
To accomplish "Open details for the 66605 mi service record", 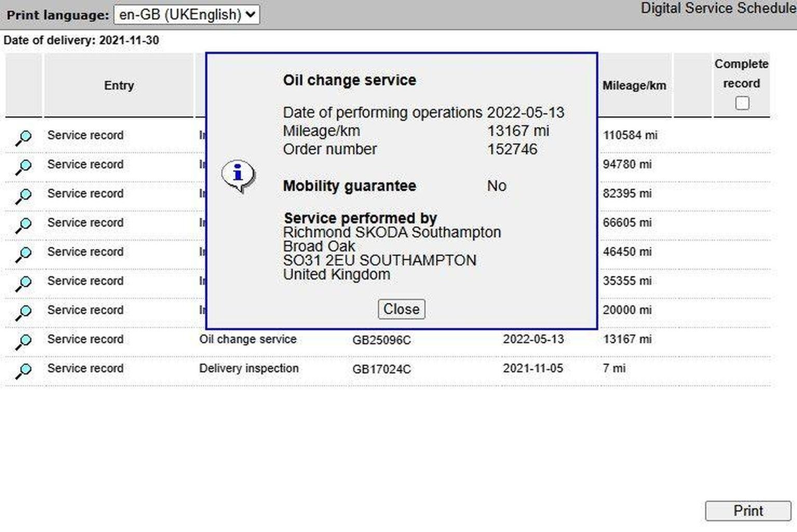I will [x=23, y=225].
